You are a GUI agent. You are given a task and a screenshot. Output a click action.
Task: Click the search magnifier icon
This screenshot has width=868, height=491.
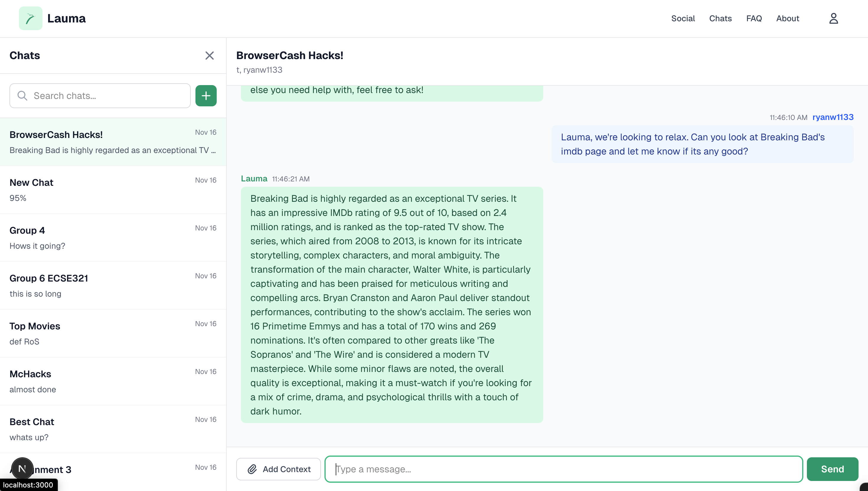point(22,96)
